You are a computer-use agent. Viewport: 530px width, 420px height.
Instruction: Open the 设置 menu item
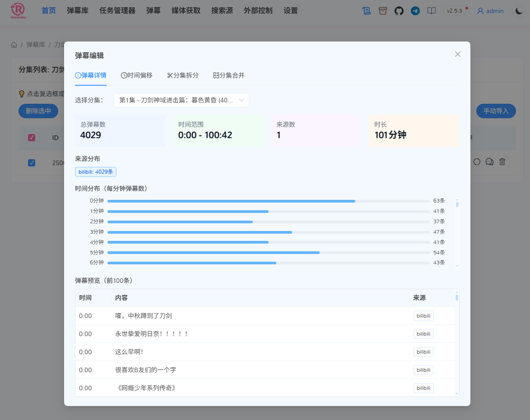tap(291, 10)
